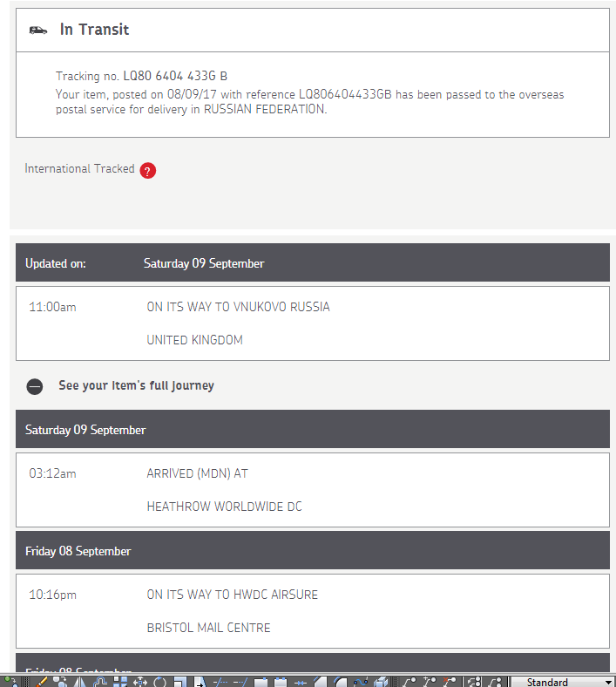Viewport: 616px width, 687px height.
Task: Click "See your item's full journey" text
Action: coord(136,385)
